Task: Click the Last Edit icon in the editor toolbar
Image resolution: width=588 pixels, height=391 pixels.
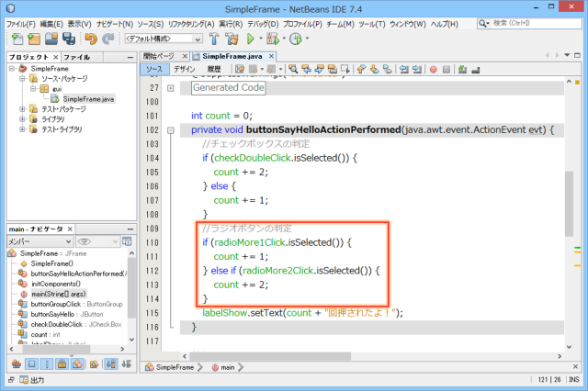Action: tap(240, 69)
